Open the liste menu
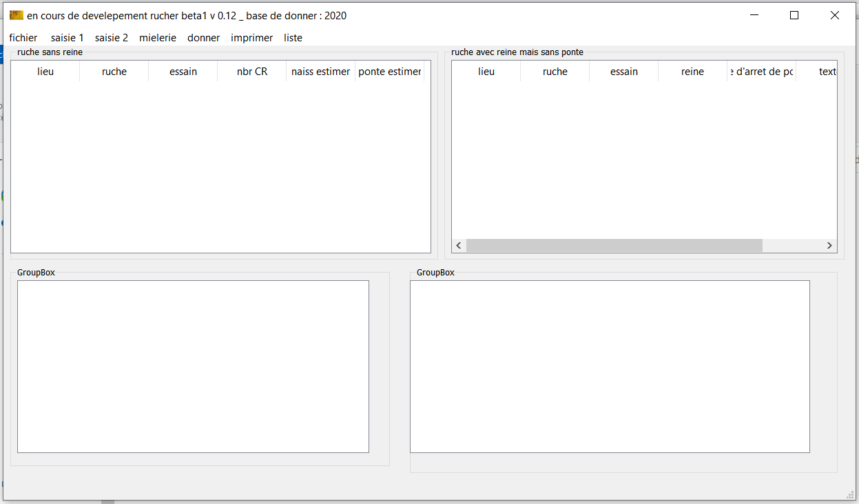The width and height of the screenshot is (859, 504). click(293, 38)
